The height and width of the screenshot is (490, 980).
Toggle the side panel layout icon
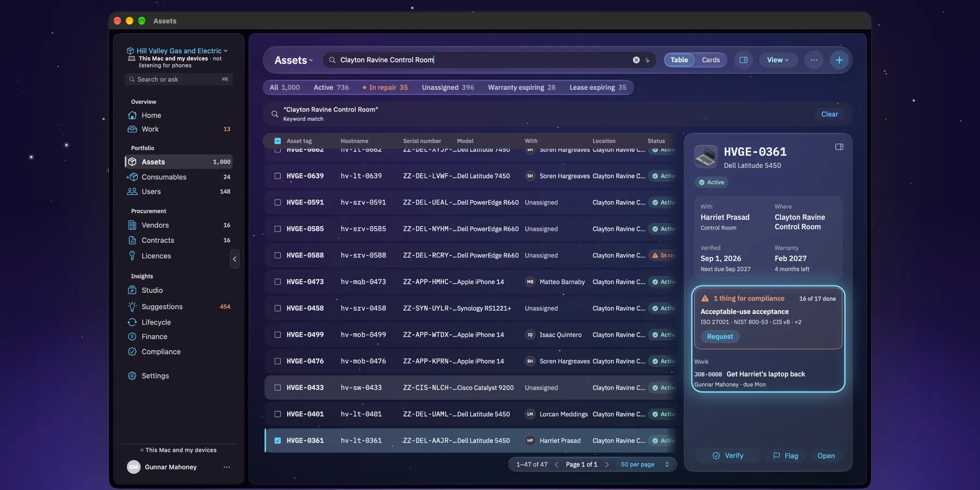[x=743, y=60]
